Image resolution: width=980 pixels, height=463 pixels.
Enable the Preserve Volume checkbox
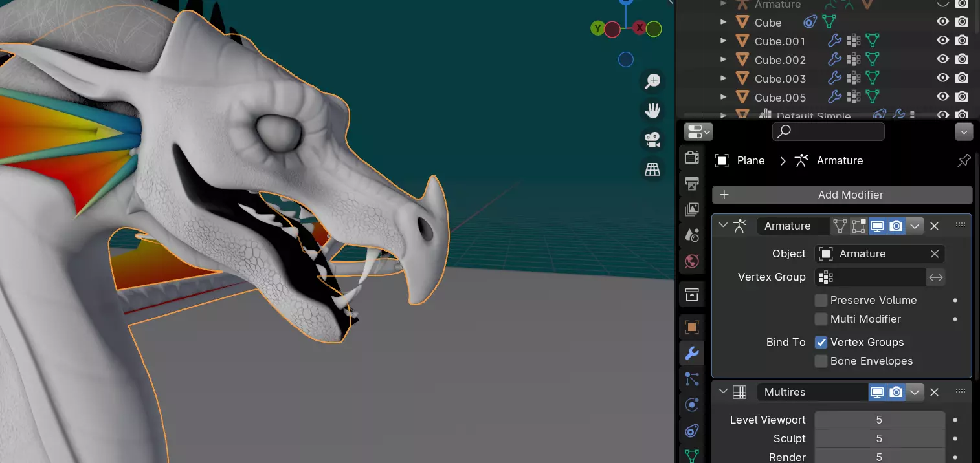[821, 300]
